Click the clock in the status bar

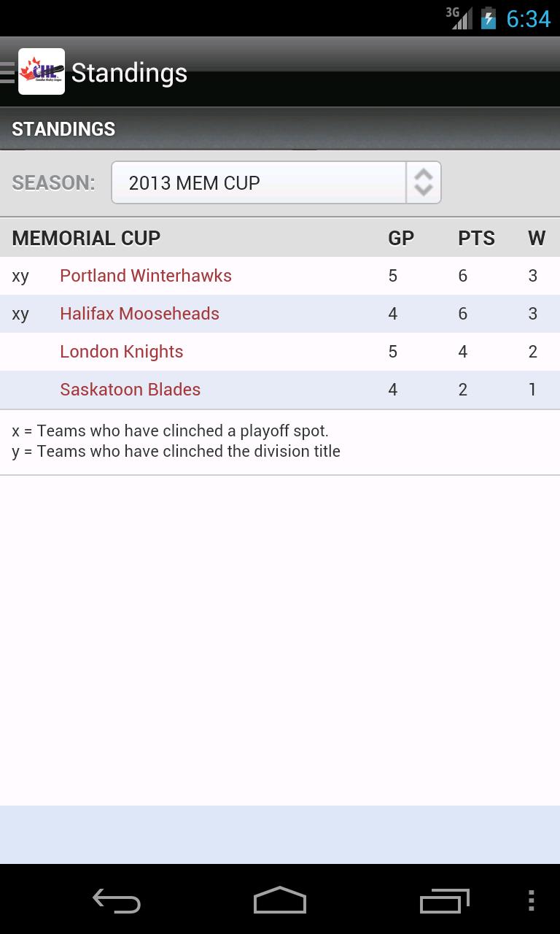point(529,18)
